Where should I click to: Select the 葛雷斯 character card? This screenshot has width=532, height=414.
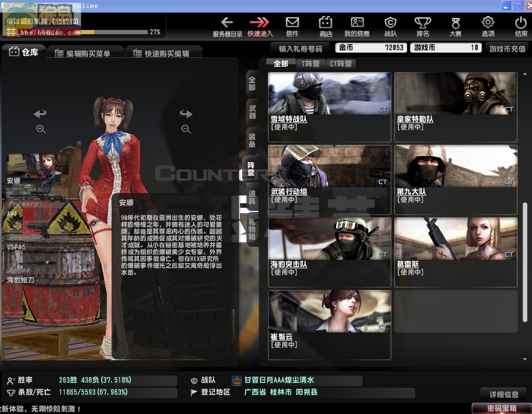(456, 253)
